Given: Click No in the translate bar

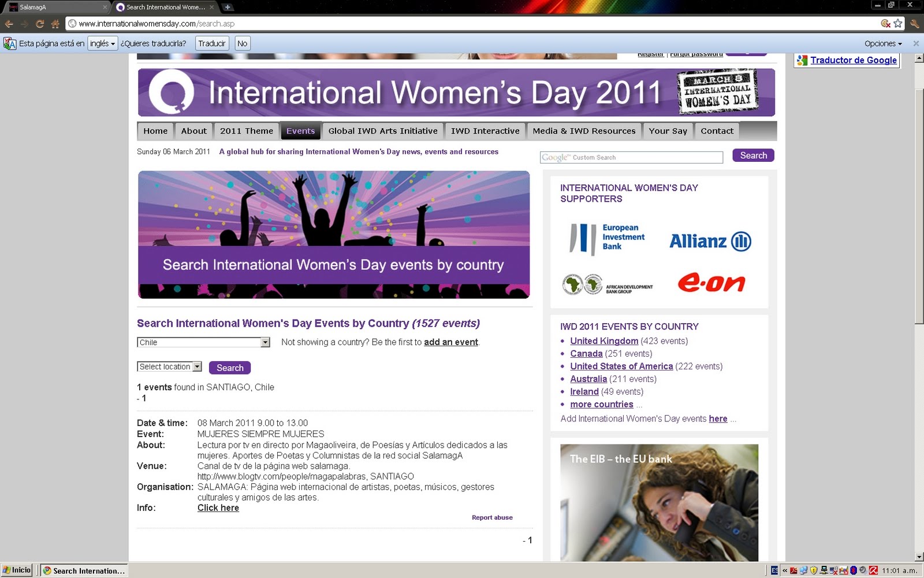Looking at the screenshot, I should [243, 43].
